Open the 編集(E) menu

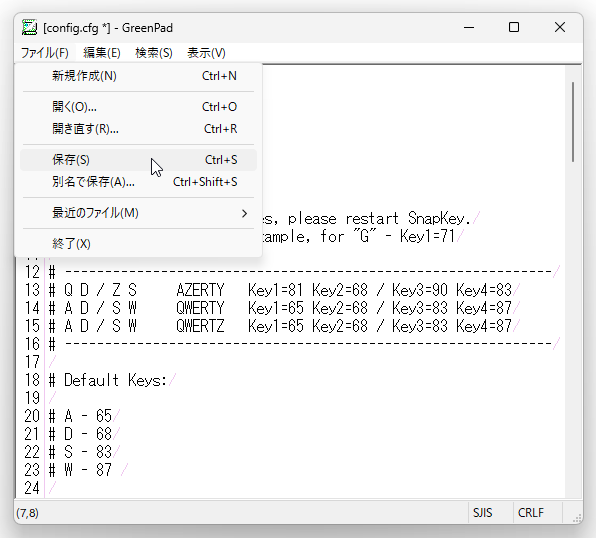(x=102, y=53)
